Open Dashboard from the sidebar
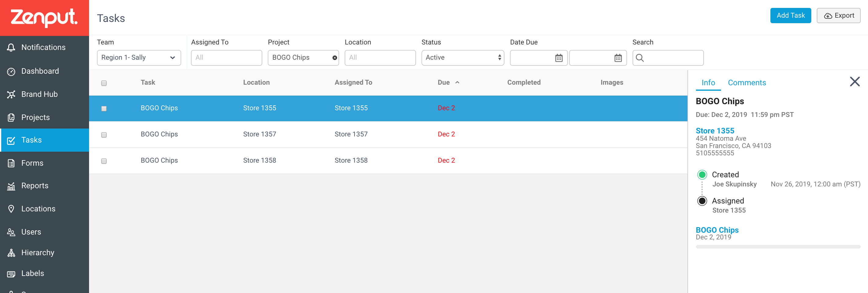The image size is (868, 293). 45,71
